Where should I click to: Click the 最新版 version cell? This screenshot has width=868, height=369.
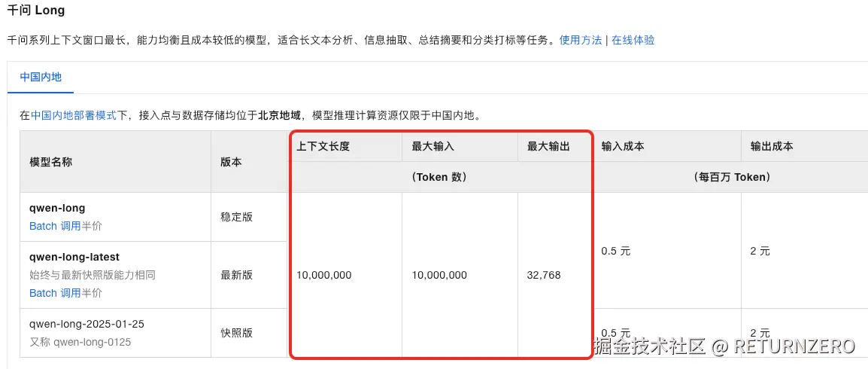(236, 276)
